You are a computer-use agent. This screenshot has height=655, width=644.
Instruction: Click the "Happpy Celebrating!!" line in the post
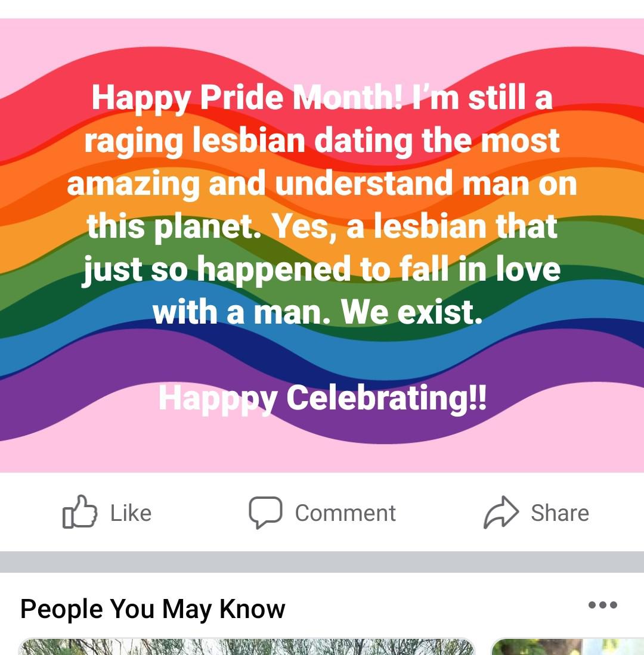[x=323, y=398]
